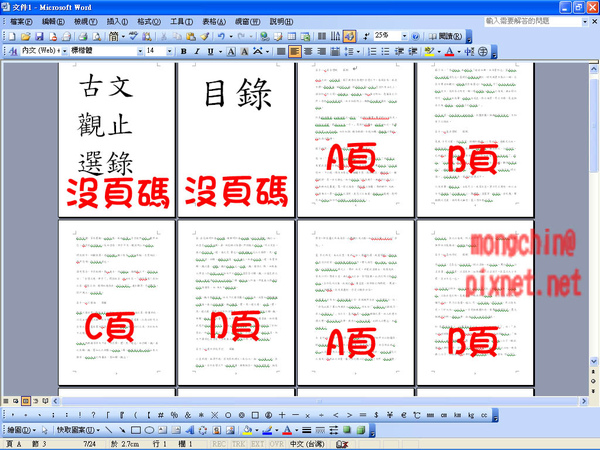Image resolution: width=600 pixels, height=450 pixels.
Task: Apply character border formatting
Action: [x=231, y=51]
